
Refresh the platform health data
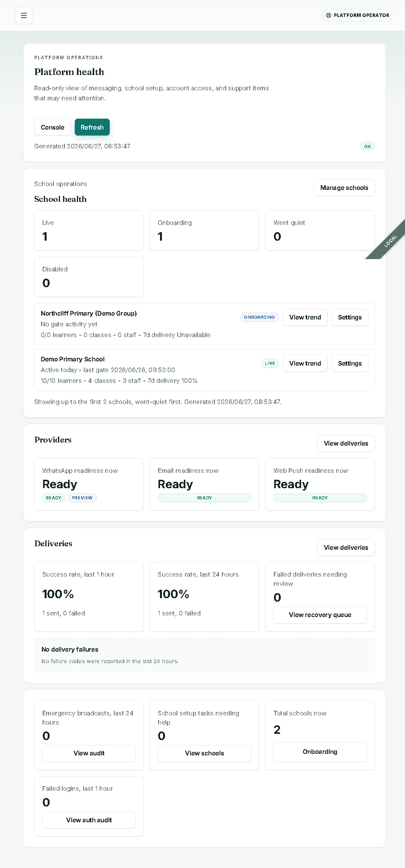[92, 127]
